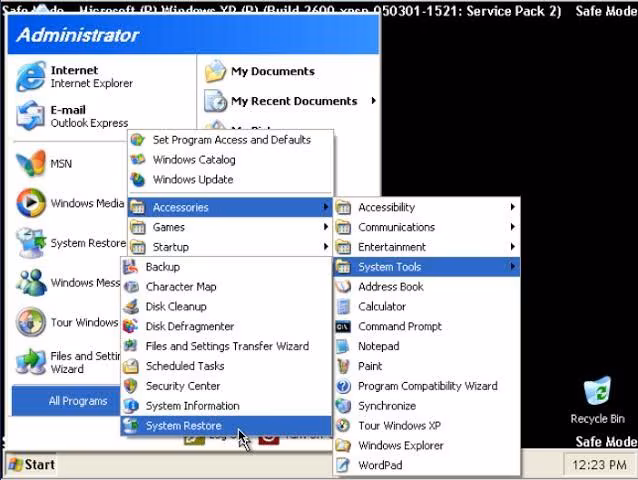The image size is (638, 480).
Task: Click the Disk Defragmenter icon
Action: coord(131,326)
